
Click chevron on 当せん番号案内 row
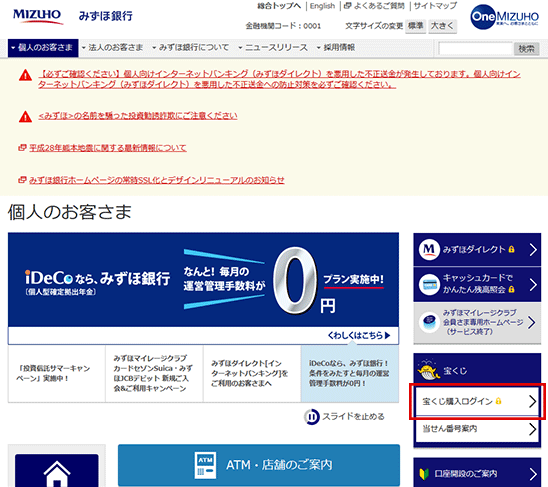point(532,429)
